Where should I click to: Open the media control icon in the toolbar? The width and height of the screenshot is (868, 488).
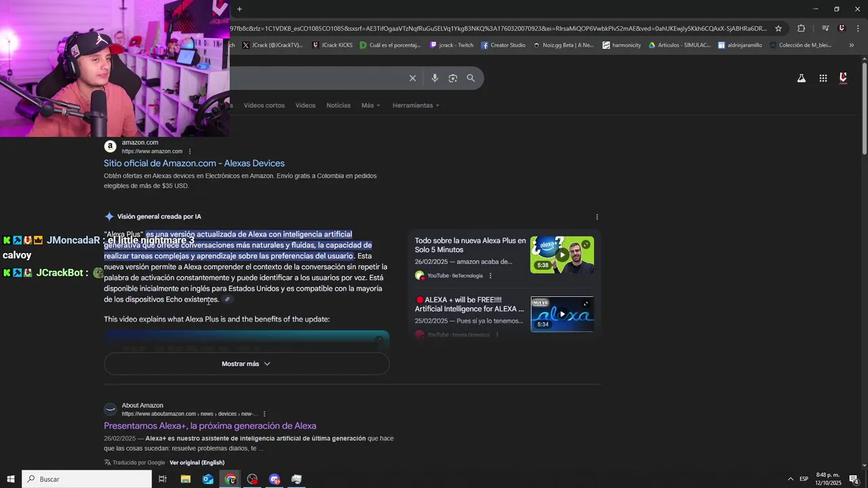pos(825,28)
